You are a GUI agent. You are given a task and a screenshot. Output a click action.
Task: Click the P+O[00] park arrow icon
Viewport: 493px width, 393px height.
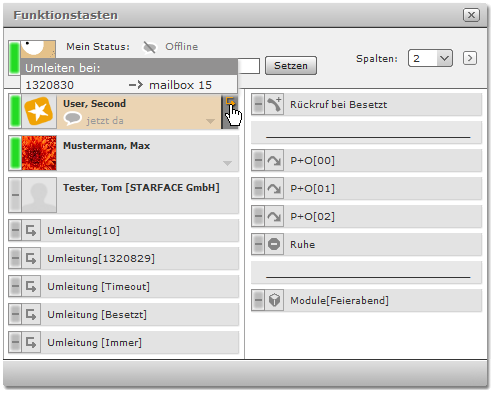tap(274, 161)
